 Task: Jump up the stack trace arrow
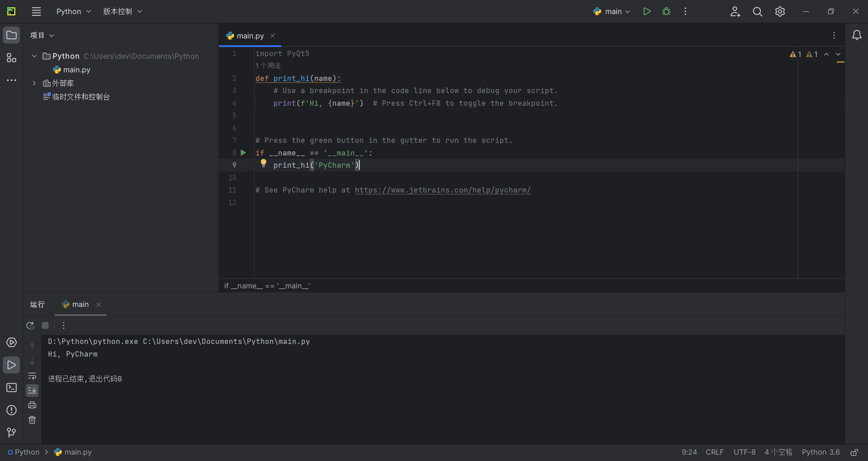click(32, 346)
